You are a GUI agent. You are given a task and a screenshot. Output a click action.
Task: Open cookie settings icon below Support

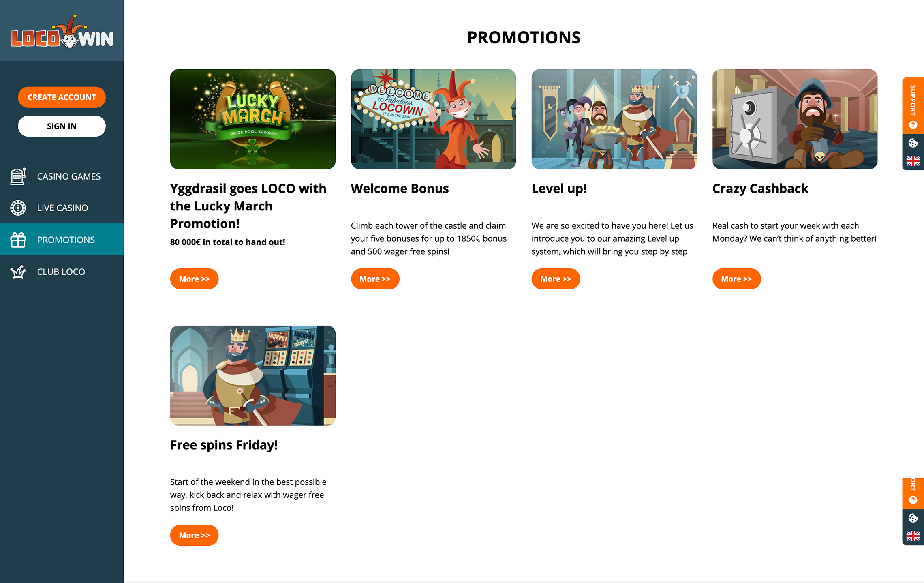pyautogui.click(x=913, y=143)
